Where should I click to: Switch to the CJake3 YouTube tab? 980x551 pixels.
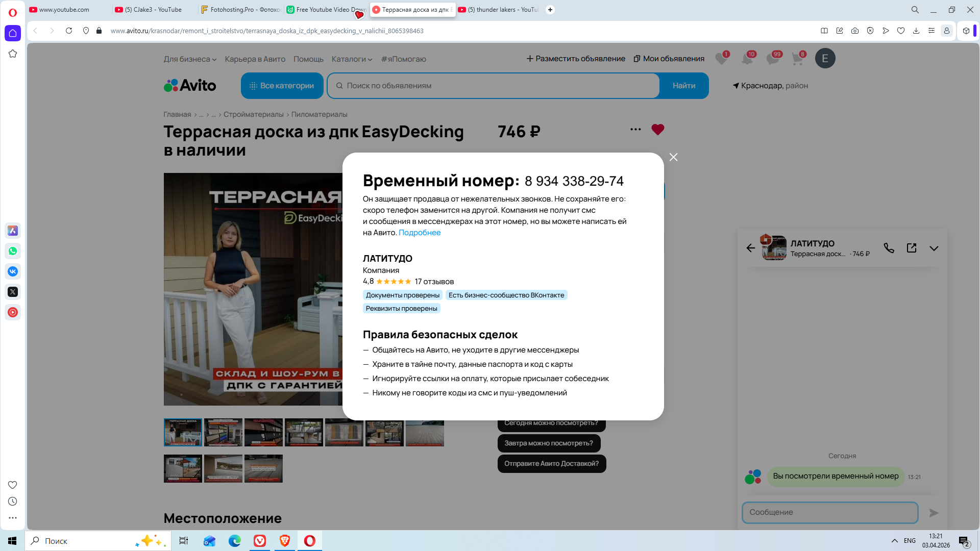point(153,10)
